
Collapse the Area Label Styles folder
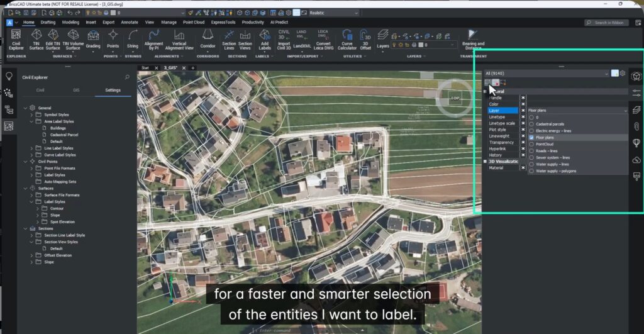tap(31, 121)
